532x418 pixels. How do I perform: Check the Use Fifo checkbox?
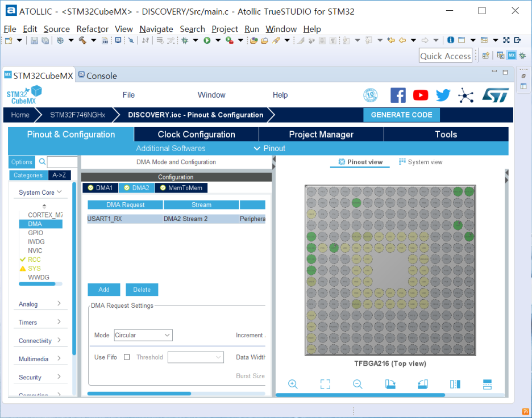[x=127, y=357]
